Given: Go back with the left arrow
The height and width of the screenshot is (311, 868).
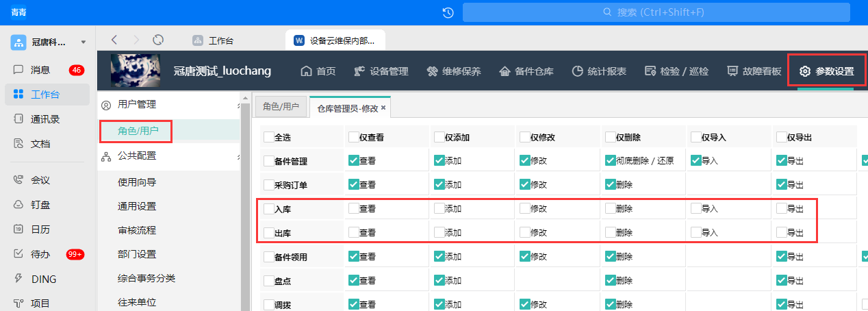Looking at the screenshot, I should tap(114, 40).
